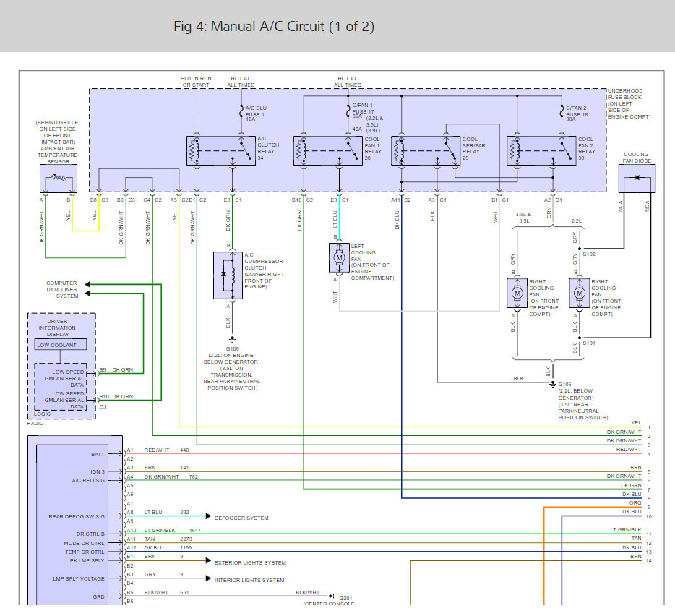Click the figure title 'Fig 4: Manual A/C Circuit'
The width and height of the screenshot is (675, 616).
click(x=274, y=27)
